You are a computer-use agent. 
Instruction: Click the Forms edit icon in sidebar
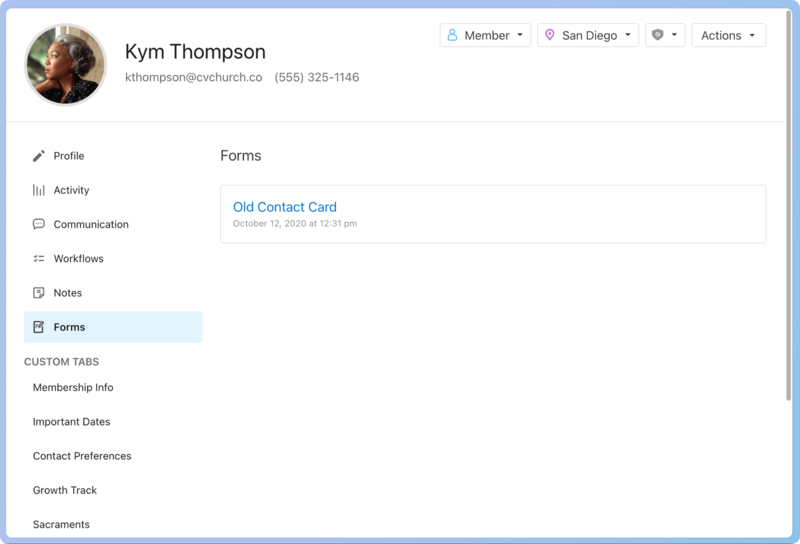pos(39,327)
